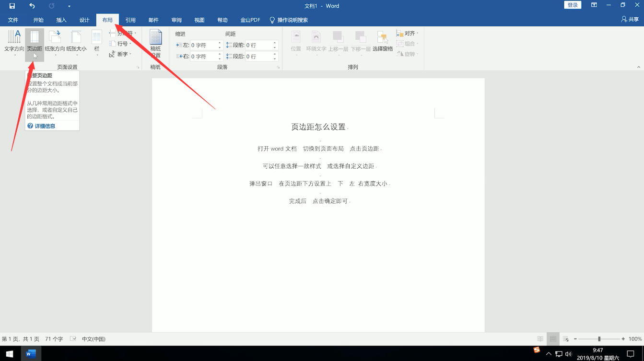Decrease 段后 spacing with down stepper

coord(275,58)
